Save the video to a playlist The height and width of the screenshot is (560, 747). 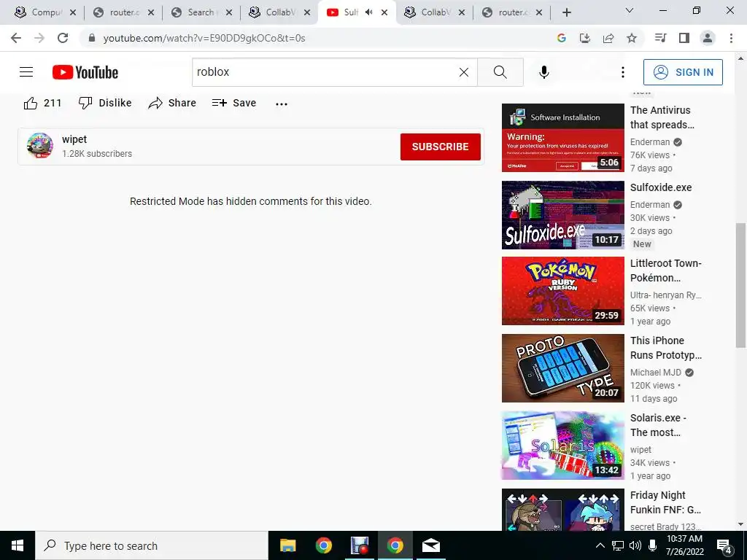pos(234,103)
